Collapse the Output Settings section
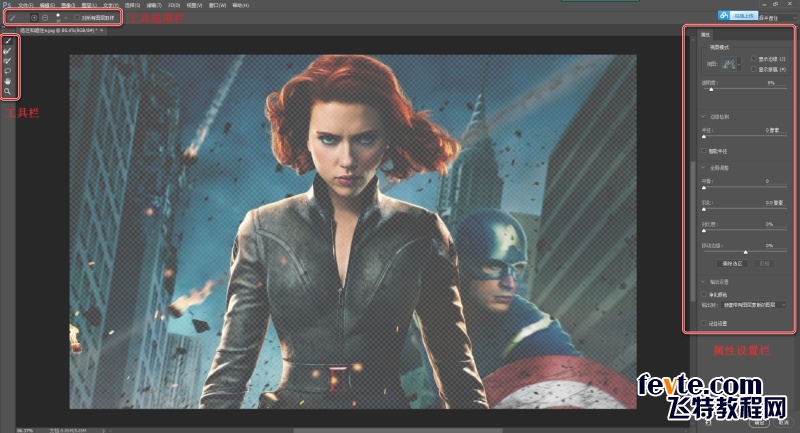This screenshot has width=800, height=433. click(x=704, y=282)
